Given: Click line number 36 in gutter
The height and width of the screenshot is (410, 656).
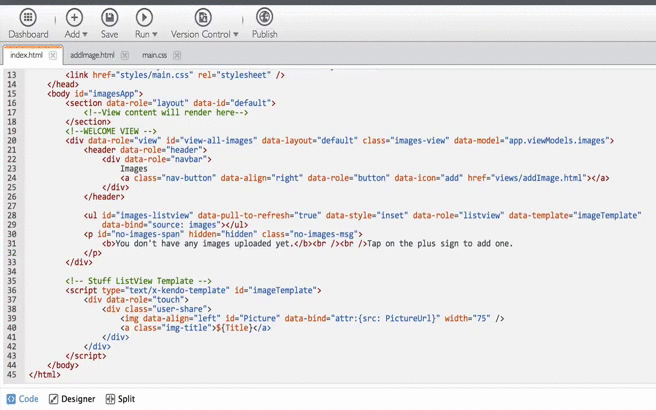Looking at the screenshot, I should click(12, 290).
